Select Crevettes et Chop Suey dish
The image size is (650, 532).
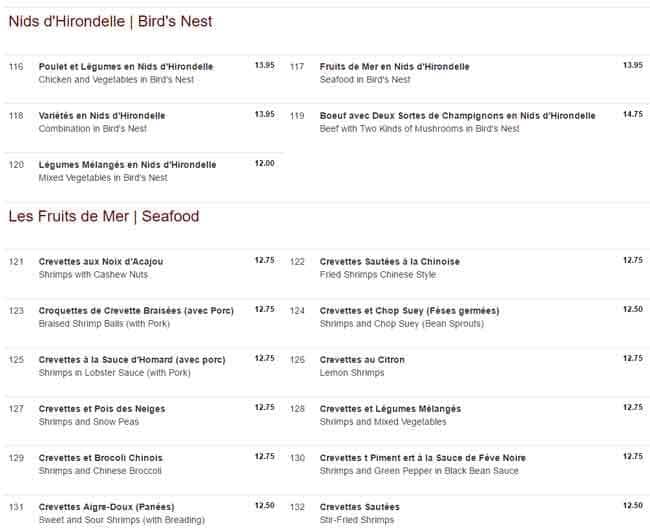pos(409,311)
